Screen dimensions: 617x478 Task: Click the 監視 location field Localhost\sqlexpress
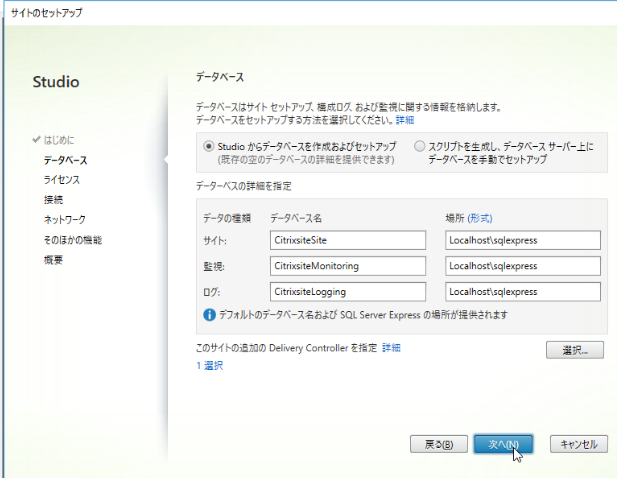(523, 266)
